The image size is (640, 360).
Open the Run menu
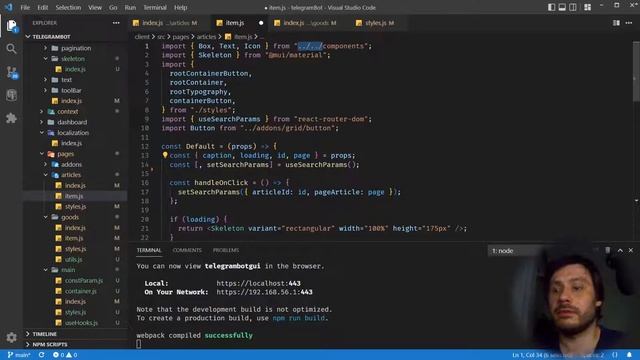(x=130, y=7)
